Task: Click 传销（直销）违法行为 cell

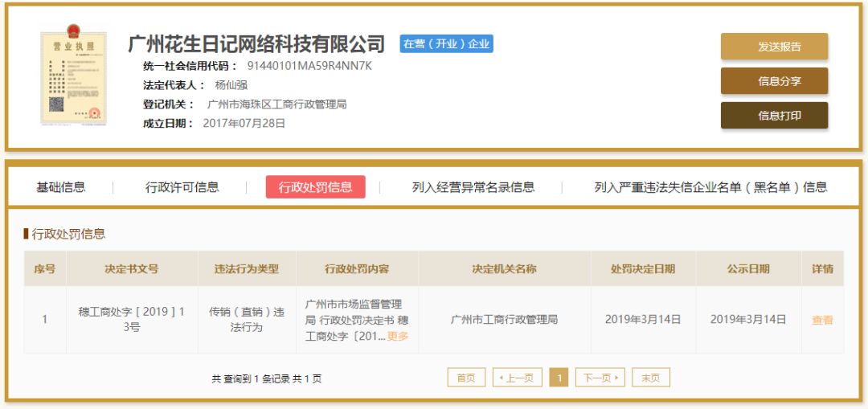Action: (x=247, y=319)
